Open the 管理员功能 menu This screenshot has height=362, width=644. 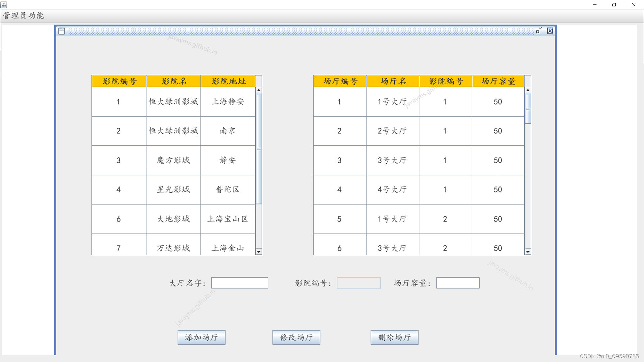(x=23, y=16)
